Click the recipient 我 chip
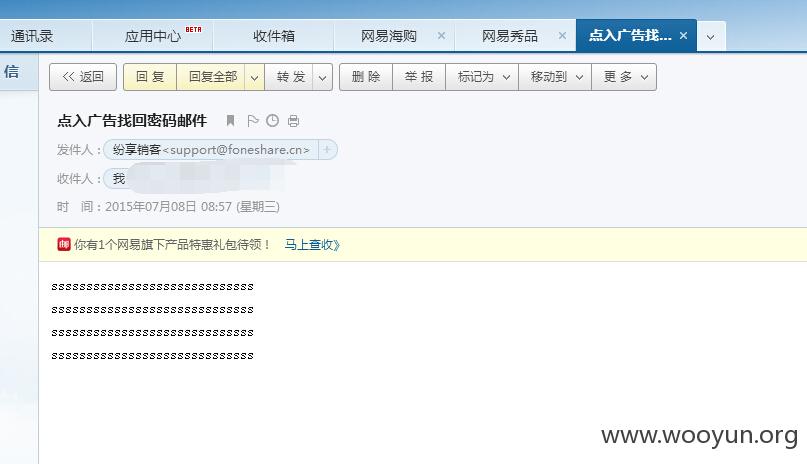The image size is (807, 464). point(119,179)
